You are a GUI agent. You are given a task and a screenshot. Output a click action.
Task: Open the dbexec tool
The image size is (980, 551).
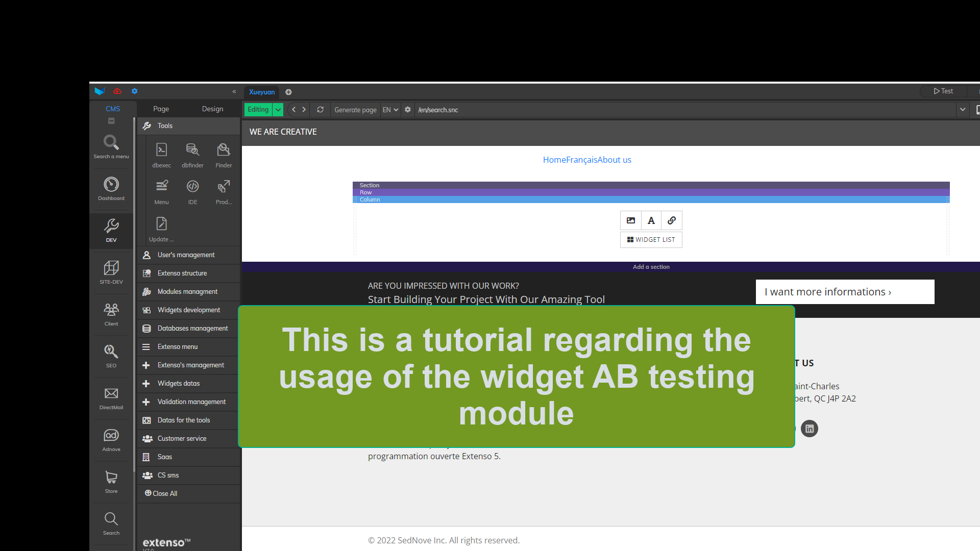coord(161,155)
